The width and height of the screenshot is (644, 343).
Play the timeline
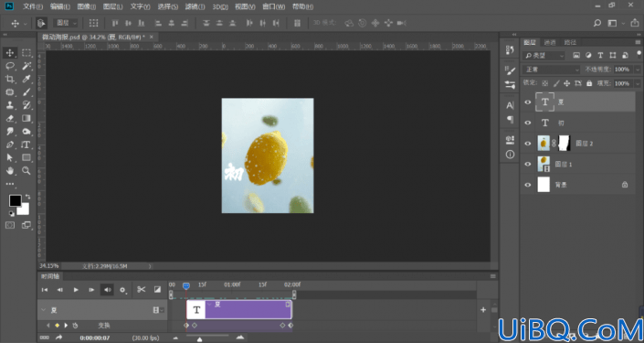76,290
